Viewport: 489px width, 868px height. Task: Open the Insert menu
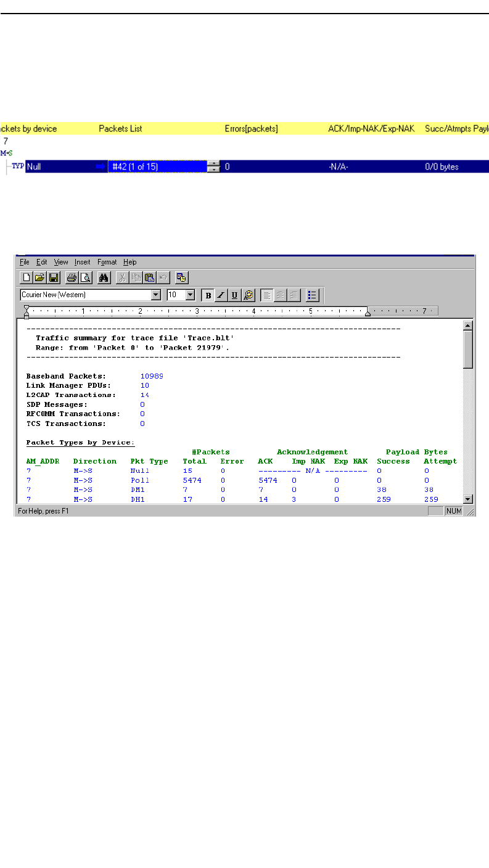point(83,262)
